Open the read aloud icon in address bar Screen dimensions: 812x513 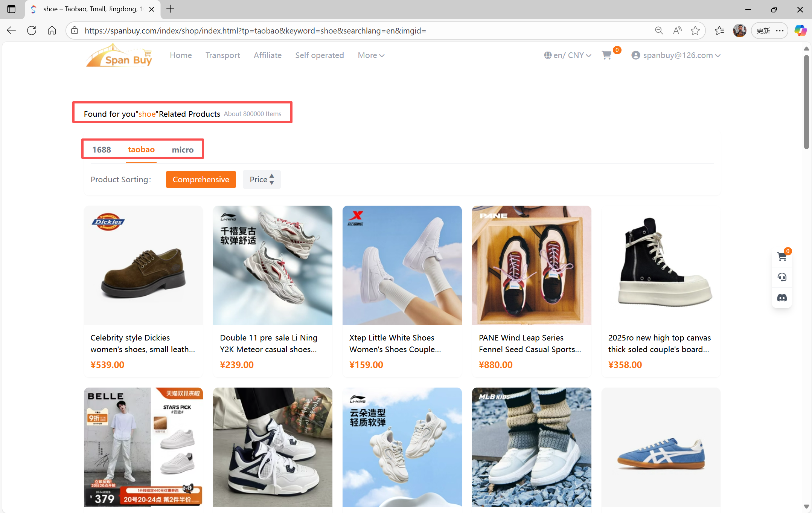(677, 31)
